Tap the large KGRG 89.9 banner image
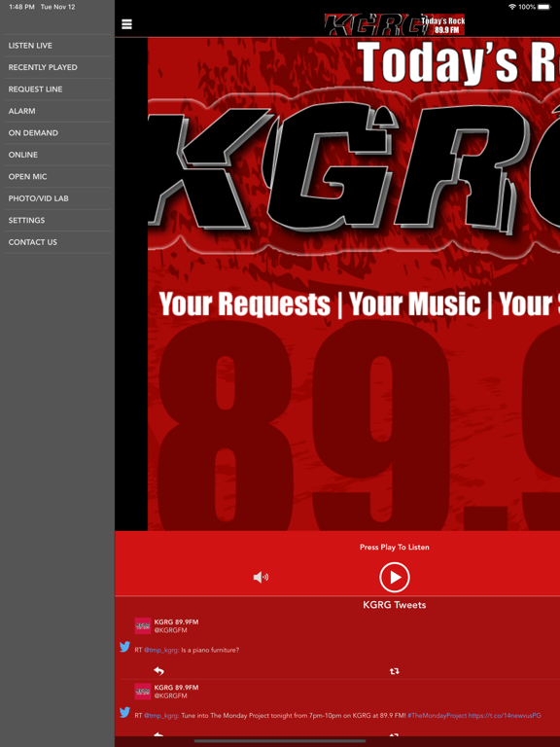 354,284
